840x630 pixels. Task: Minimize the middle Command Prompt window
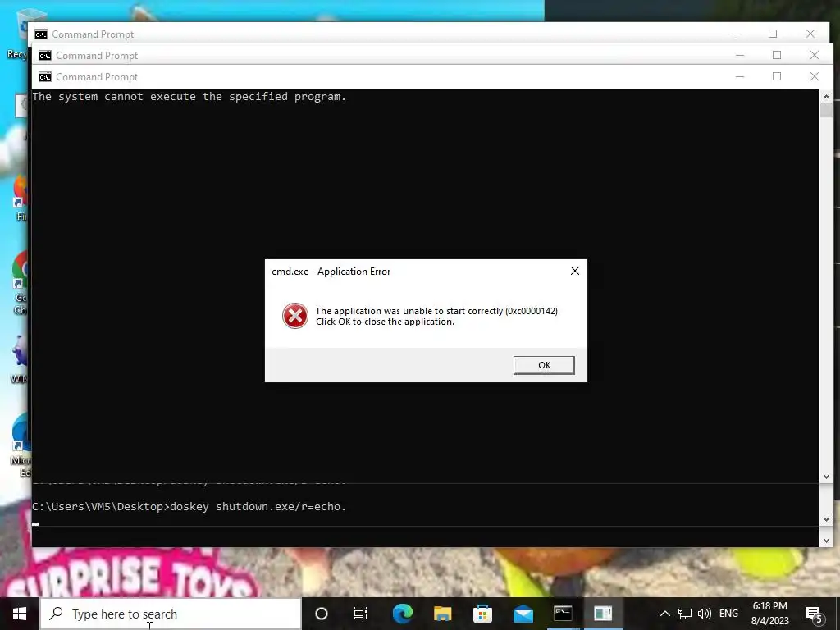(x=740, y=55)
